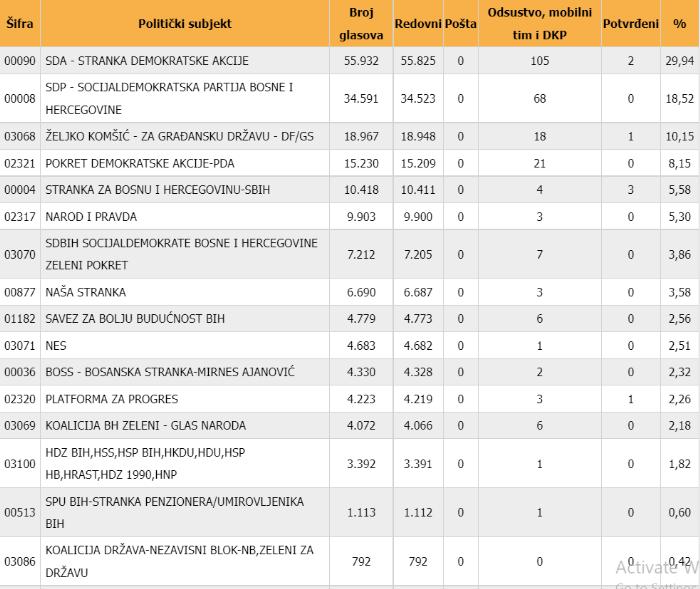Click vote count 34.591 for SDP
700x589 pixels.
pos(361,98)
